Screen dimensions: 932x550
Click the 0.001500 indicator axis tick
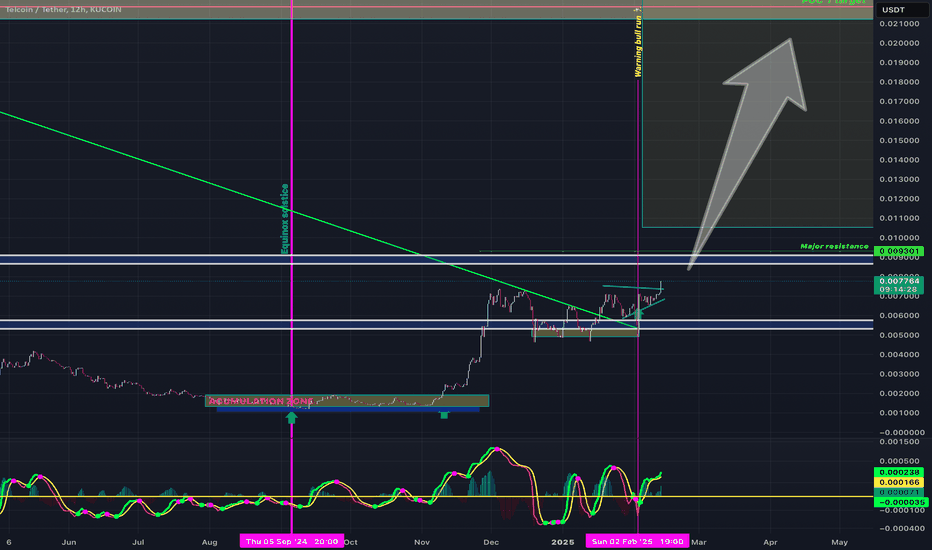coord(899,442)
